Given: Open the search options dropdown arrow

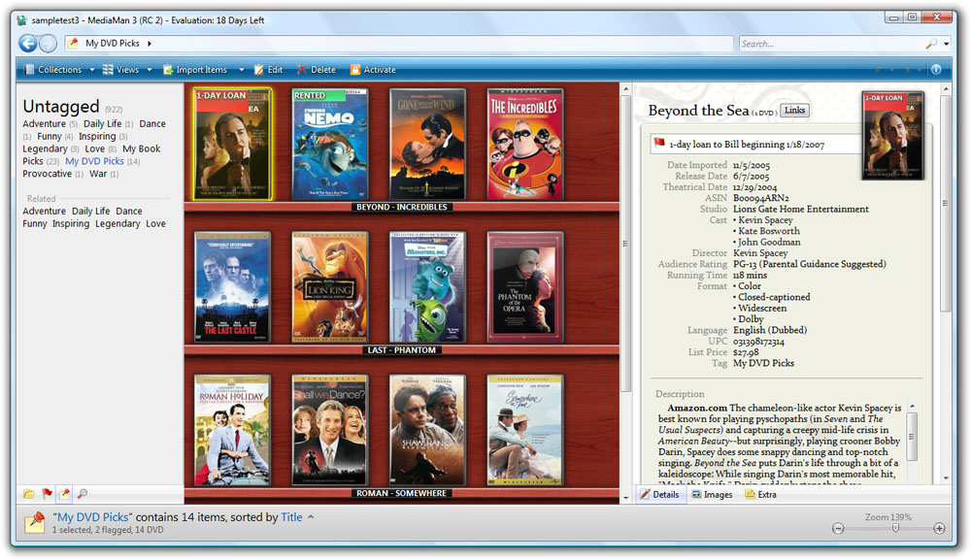Looking at the screenshot, I should tap(946, 44).
